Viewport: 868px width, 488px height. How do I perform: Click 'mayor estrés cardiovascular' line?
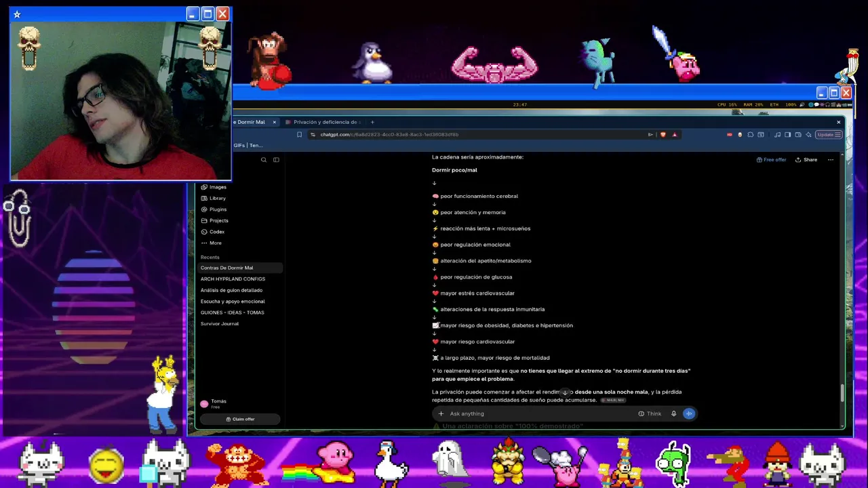pyautogui.click(x=473, y=293)
